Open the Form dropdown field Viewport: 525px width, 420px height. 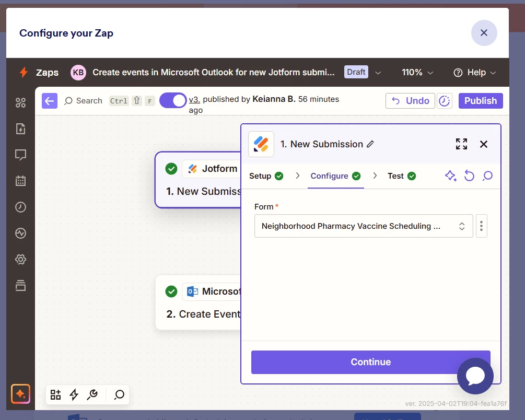[364, 226]
